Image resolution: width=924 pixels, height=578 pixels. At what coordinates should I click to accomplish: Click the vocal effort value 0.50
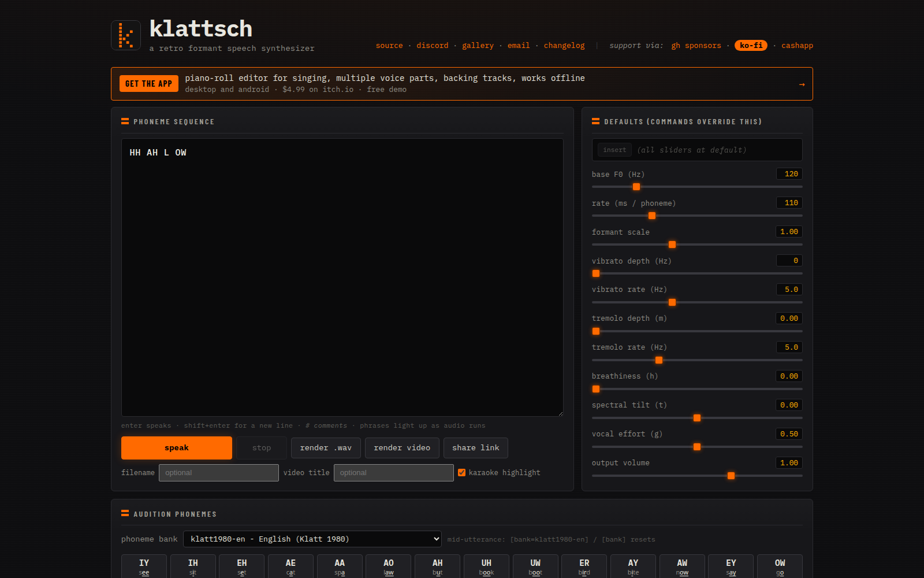coord(789,434)
